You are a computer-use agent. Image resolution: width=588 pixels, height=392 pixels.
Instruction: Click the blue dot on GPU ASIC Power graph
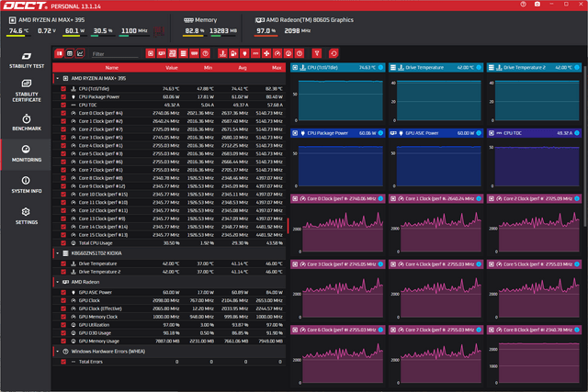pos(479,133)
